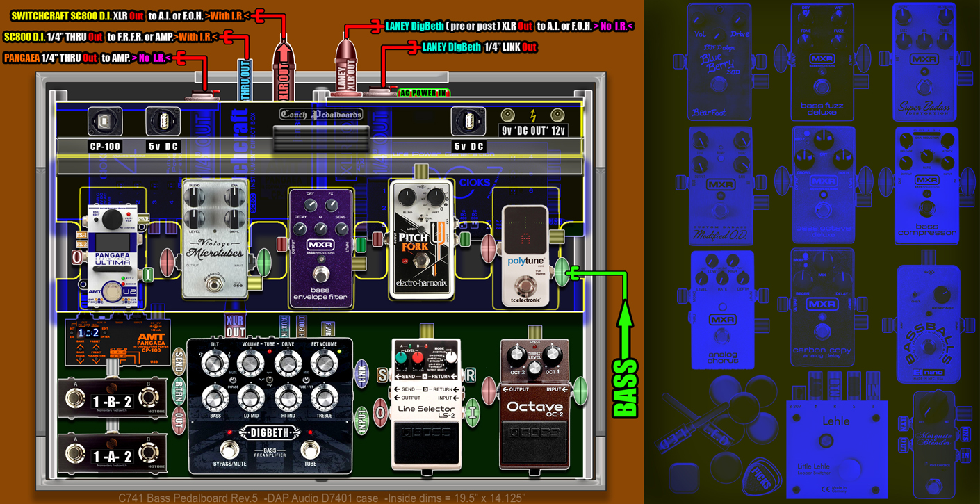The image size is (980, 504).
Task: Adjust the DigBeth FET VOLUME knob
Action: (x=323, y=362)
